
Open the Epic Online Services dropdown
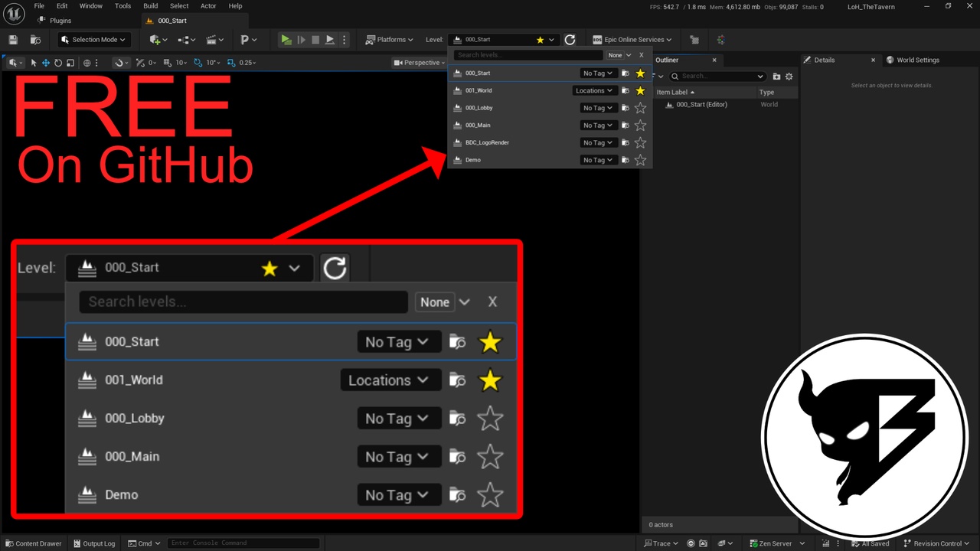[632, 40]
